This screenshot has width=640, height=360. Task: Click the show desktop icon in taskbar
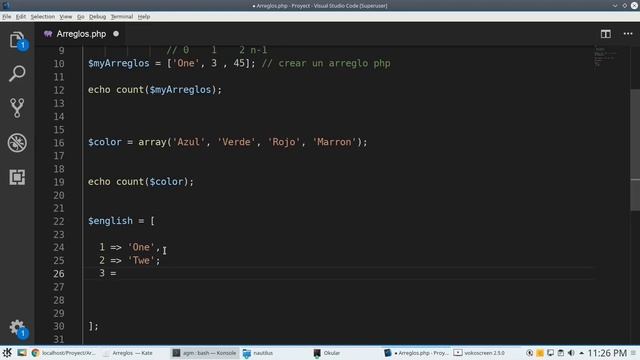point(22,353)
